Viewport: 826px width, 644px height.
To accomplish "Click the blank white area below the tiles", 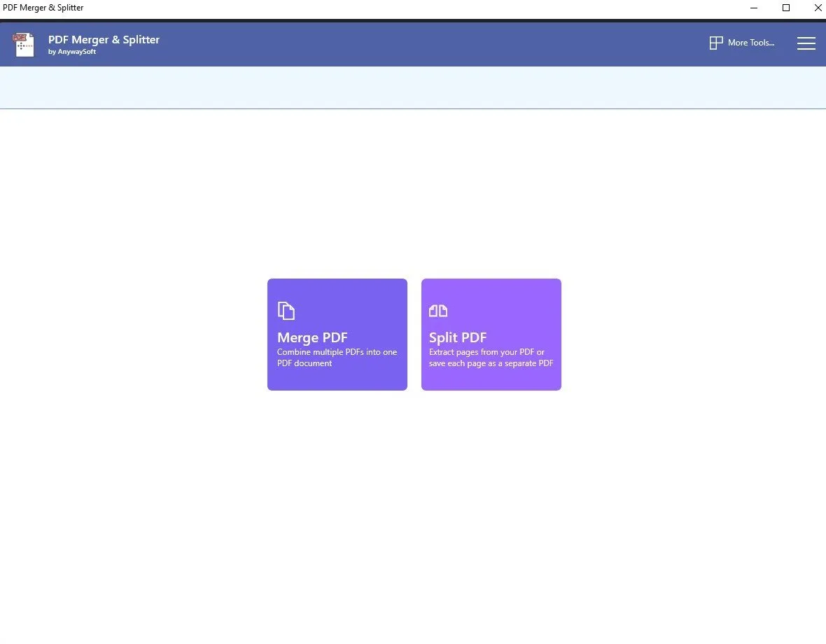I will click(x=413, y=504).
